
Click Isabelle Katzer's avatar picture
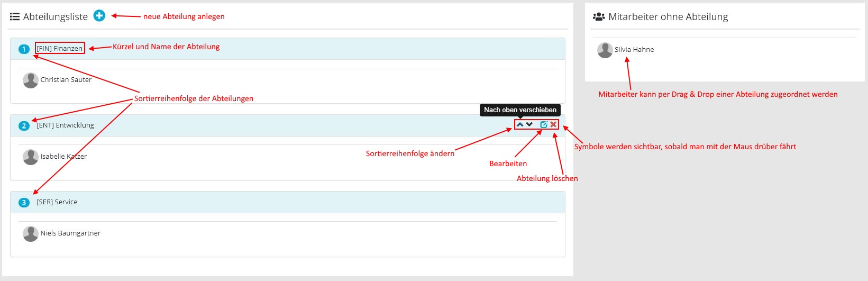31,157
